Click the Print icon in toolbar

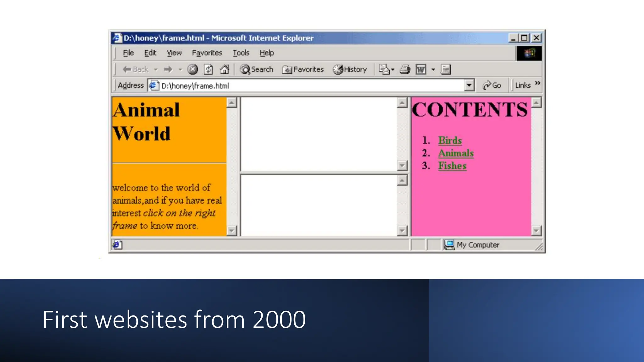405,69
